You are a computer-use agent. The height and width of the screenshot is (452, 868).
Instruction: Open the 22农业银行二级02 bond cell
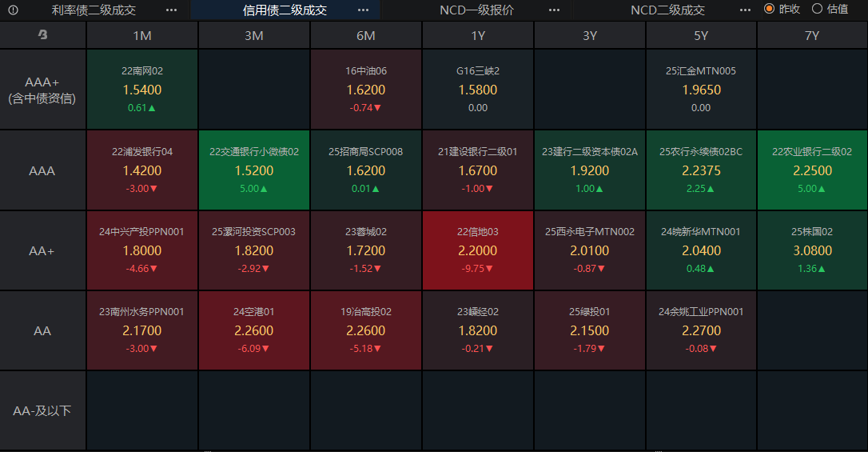click(812, 170)
